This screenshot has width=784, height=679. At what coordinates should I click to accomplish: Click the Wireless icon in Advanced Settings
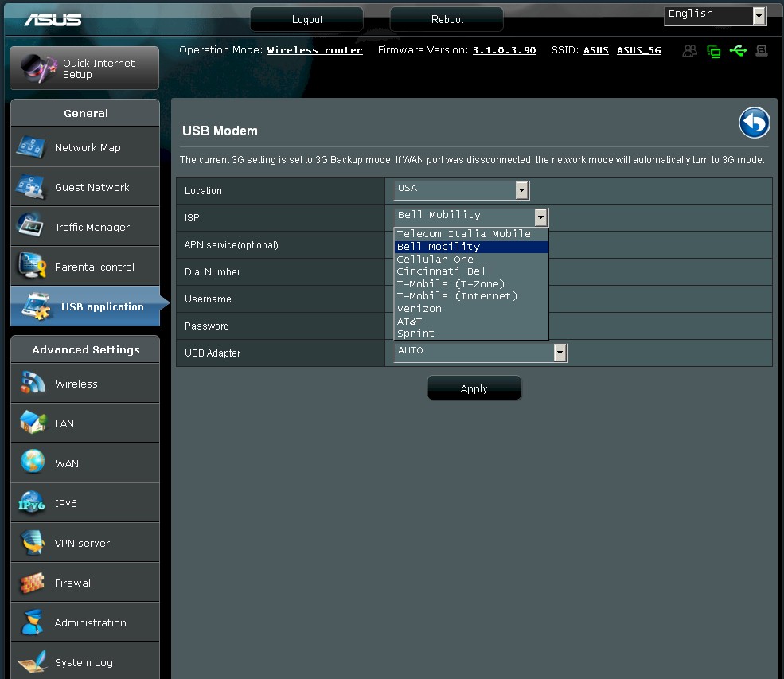pyautogui.click(x=33, y=383)
